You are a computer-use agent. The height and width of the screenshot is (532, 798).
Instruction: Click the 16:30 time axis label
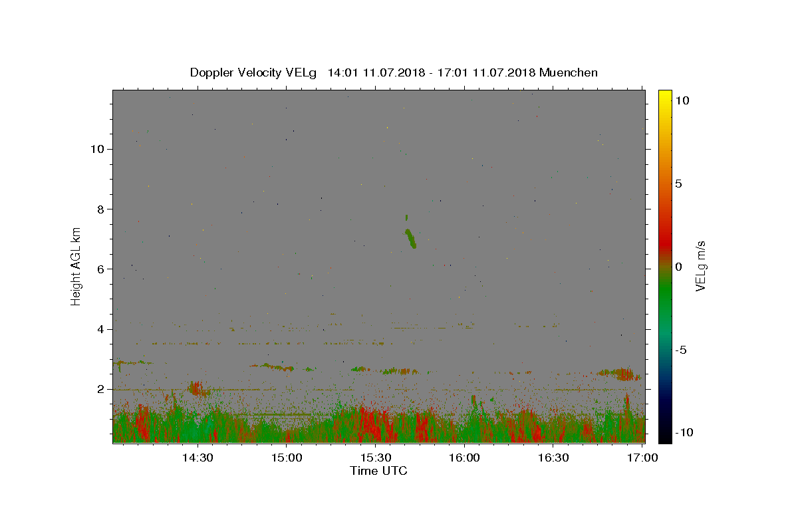(553, 458)
